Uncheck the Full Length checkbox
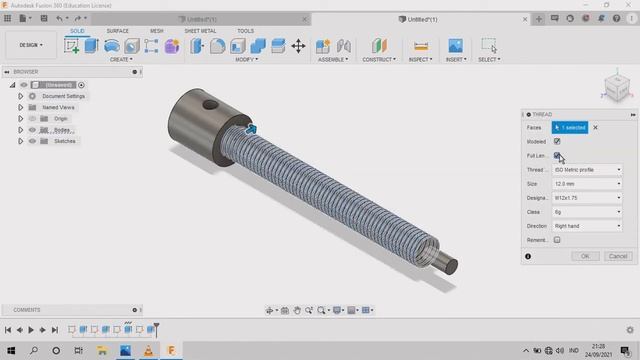The image size is (640, 360). tap(557, 156)
